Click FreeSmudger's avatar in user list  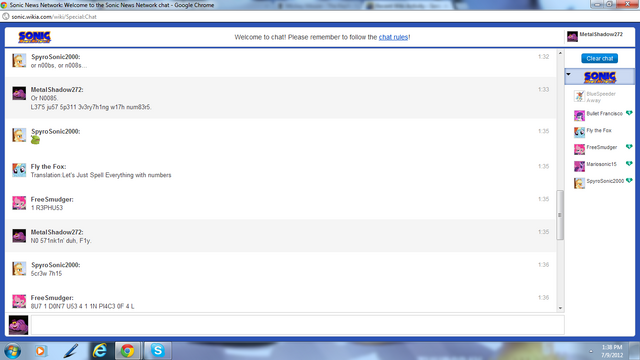(x=579, y=149)
